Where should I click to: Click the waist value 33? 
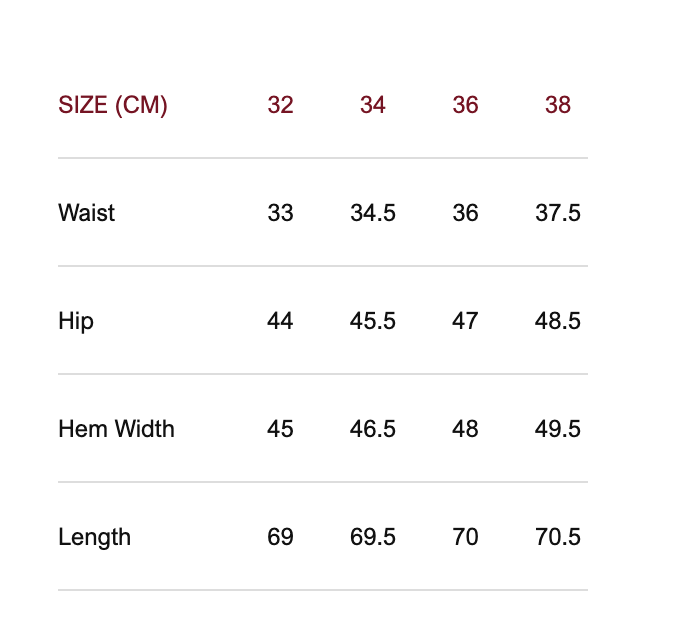click(x=280, y=213)
